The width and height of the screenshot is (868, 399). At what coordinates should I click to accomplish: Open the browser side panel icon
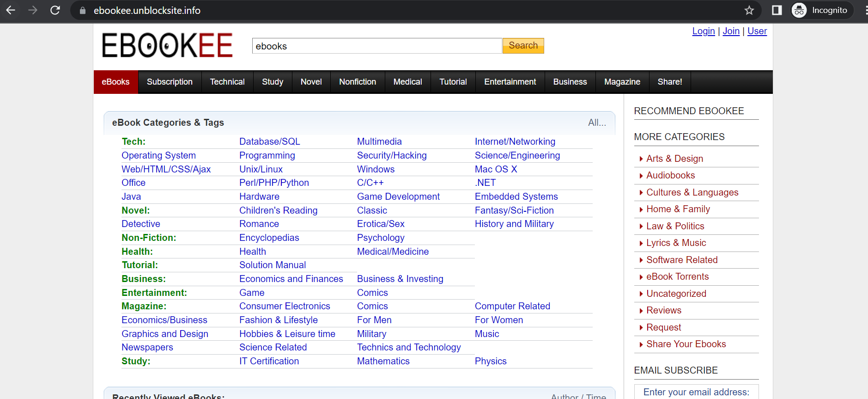click(777, 10)
